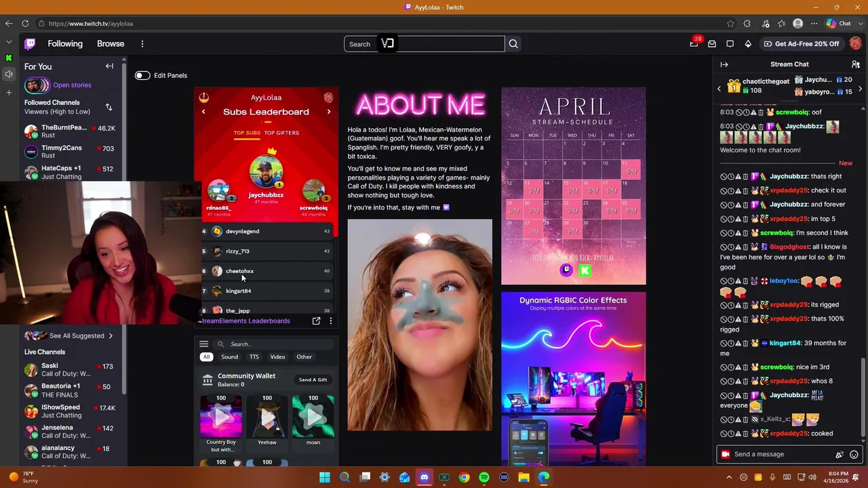Open the Twitch home logo
The image size is (868, 488).
[x=30, y=44]
